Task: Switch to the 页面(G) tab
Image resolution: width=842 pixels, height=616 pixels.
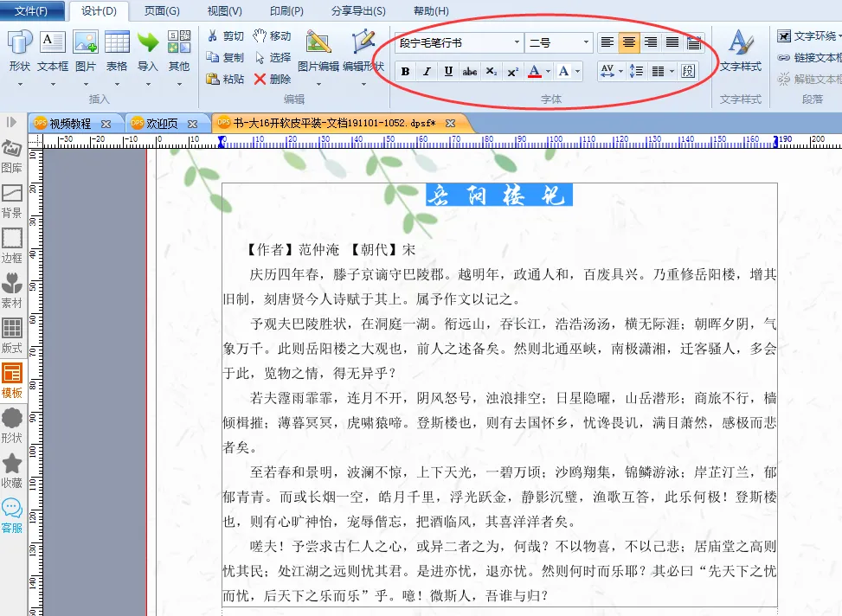Action: coord(162,10)
